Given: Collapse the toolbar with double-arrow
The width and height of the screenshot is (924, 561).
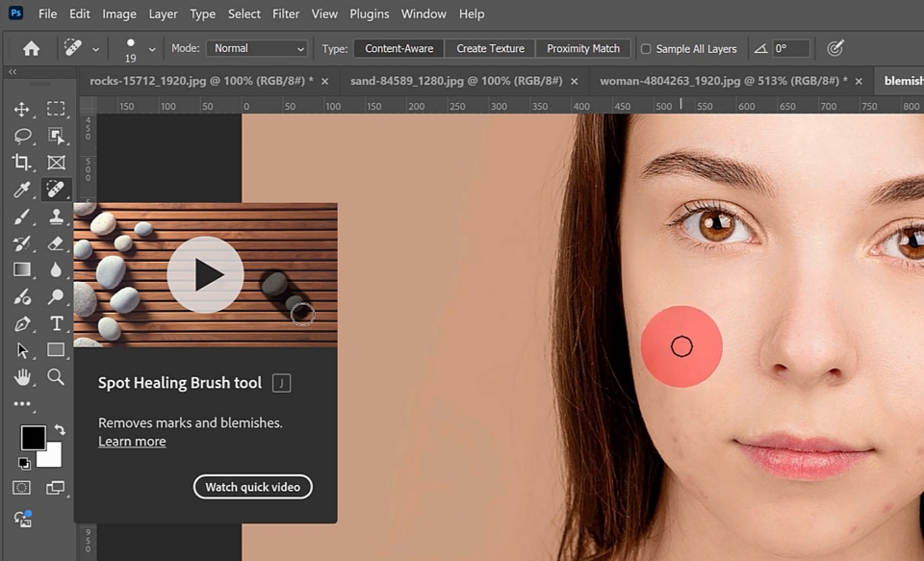Looking at the screenshot, I should coord(13,72).
